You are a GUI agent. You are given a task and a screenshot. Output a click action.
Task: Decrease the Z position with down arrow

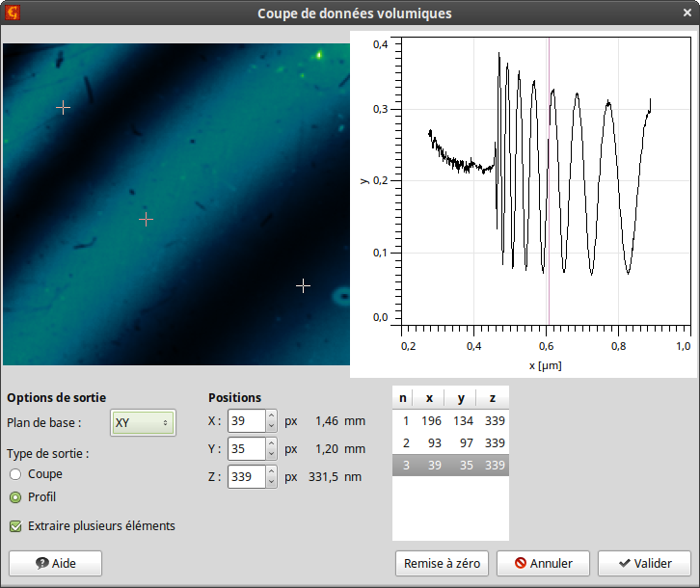271,482
